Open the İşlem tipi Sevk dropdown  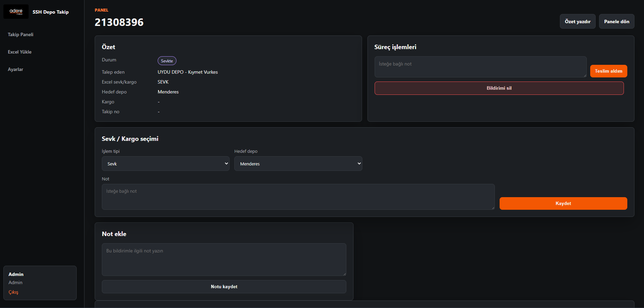click(166, 164)
